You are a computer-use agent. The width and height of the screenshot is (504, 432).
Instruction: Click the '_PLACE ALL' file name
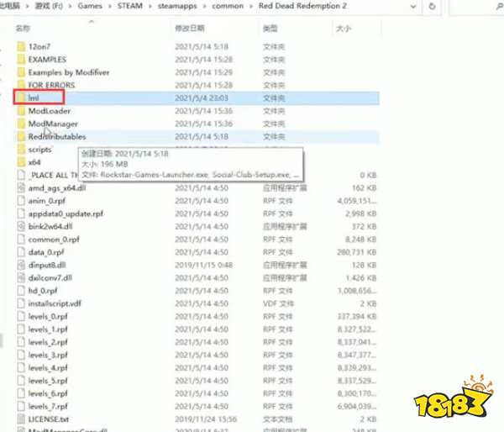[x=53, y=176]
